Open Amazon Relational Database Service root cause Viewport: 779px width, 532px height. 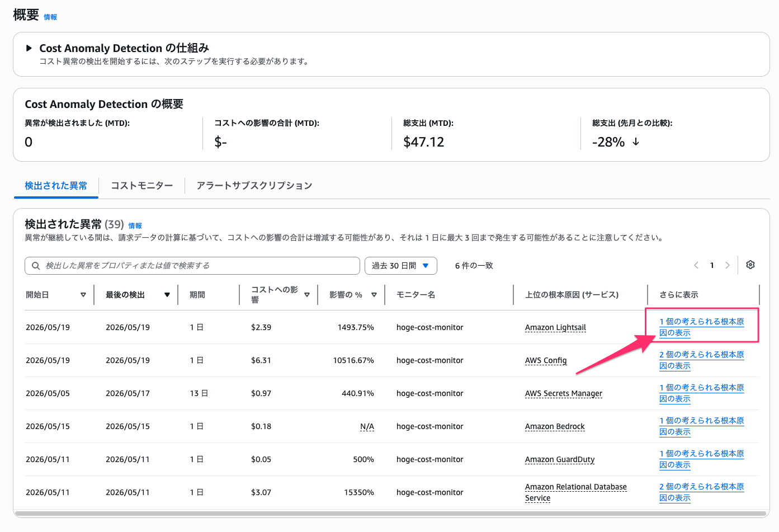[x=576, y=492]
